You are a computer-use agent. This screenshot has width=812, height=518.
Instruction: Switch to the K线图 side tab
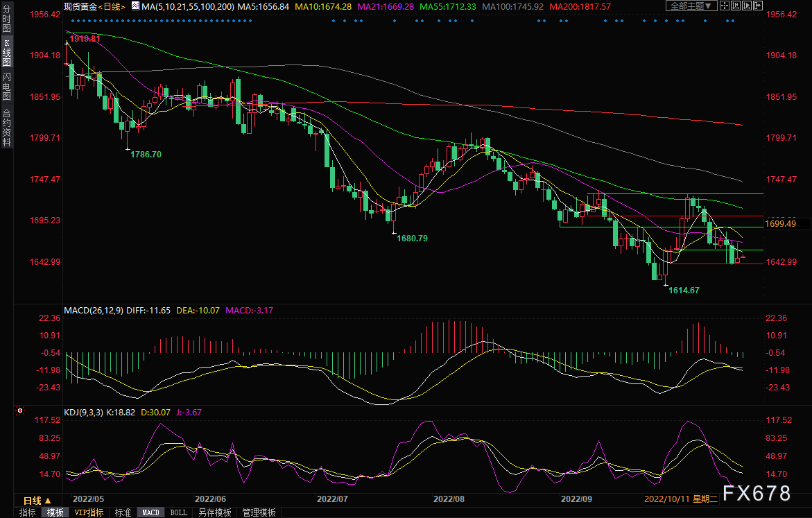[x=6, y=52]
